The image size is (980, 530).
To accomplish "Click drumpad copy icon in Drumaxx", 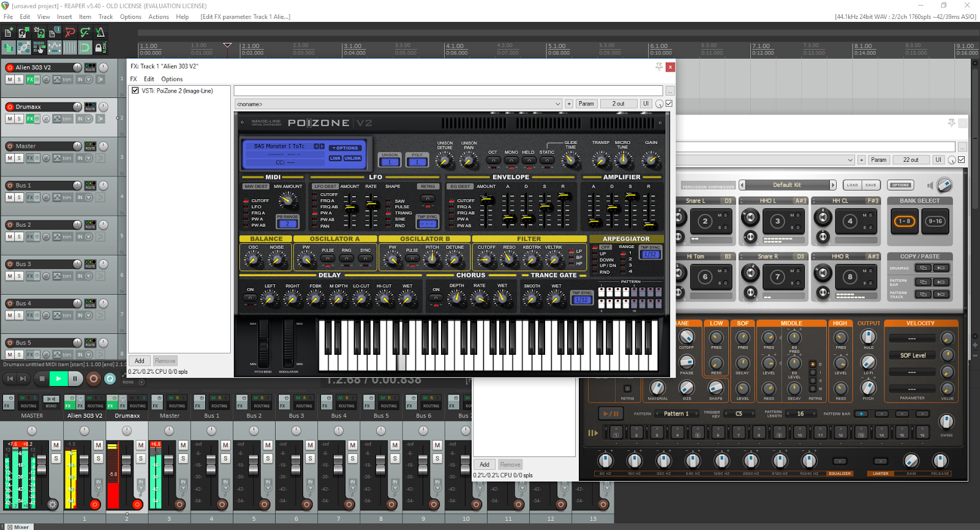I will (x=923, y=268).
